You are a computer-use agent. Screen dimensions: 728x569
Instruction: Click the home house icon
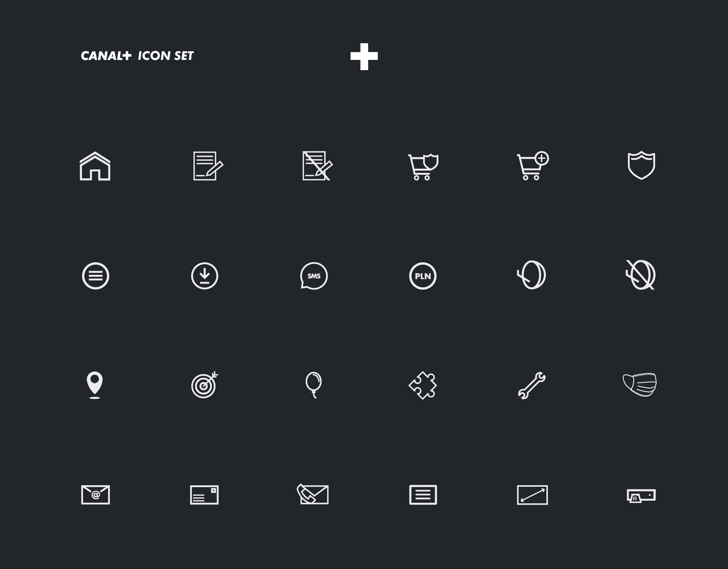(95, 166)
